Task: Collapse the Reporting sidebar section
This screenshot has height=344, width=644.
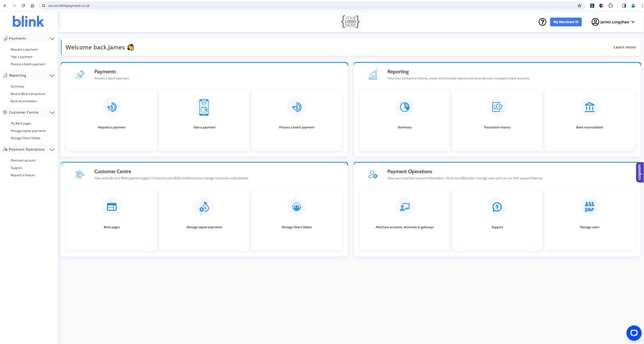Action: point(52,75)
